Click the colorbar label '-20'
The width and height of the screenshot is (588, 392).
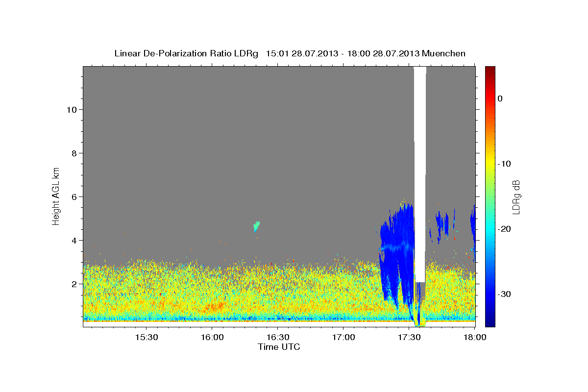click(504, 229)
